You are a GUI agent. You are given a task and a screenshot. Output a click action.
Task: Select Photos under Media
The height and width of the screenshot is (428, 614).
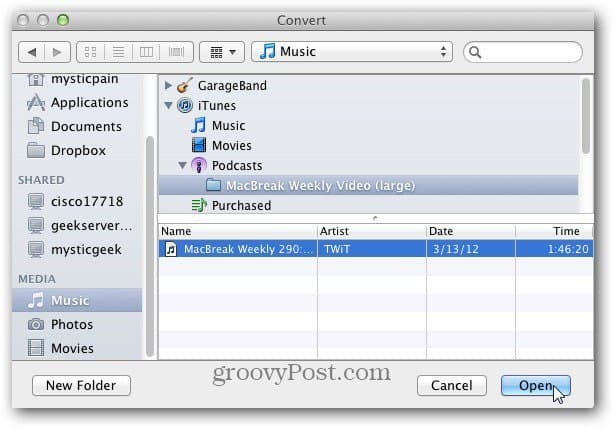point(77,324)
